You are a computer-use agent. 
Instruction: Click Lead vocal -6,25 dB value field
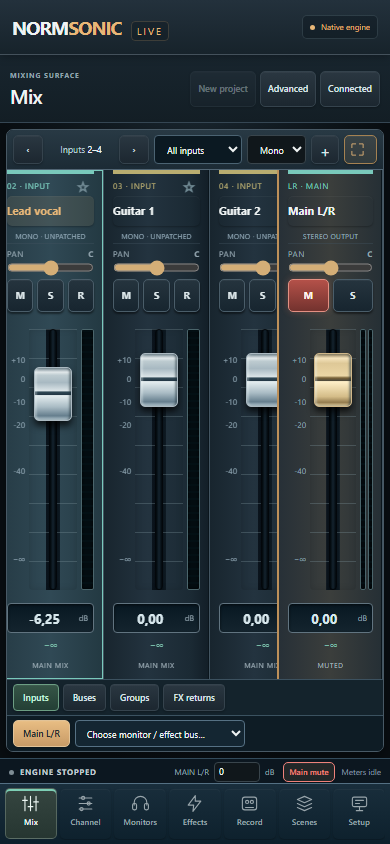click(x=51, y=618)
